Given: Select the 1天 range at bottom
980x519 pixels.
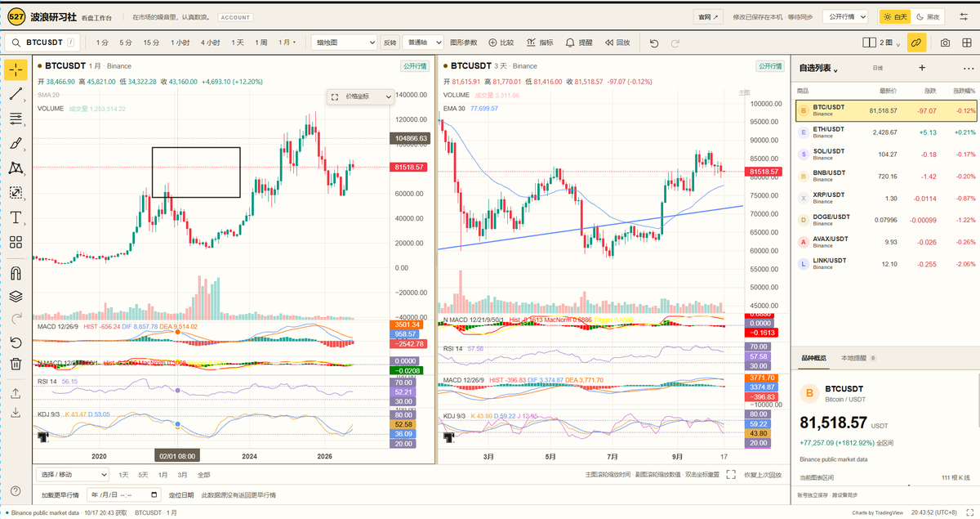Looking at the screenshot, I should tap(123, 474).
